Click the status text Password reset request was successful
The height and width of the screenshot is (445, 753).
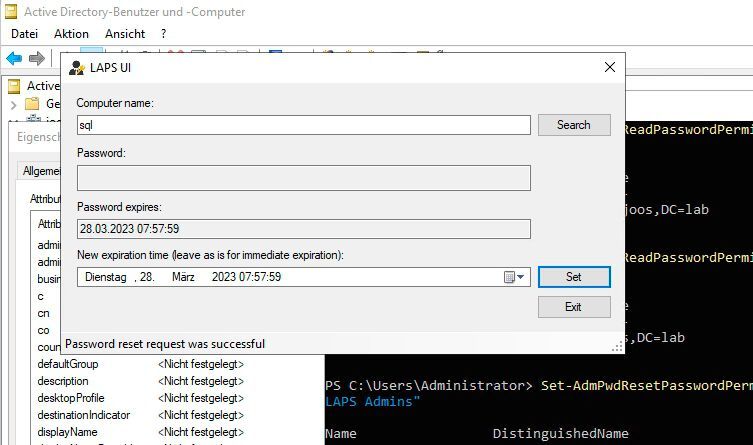165,344
